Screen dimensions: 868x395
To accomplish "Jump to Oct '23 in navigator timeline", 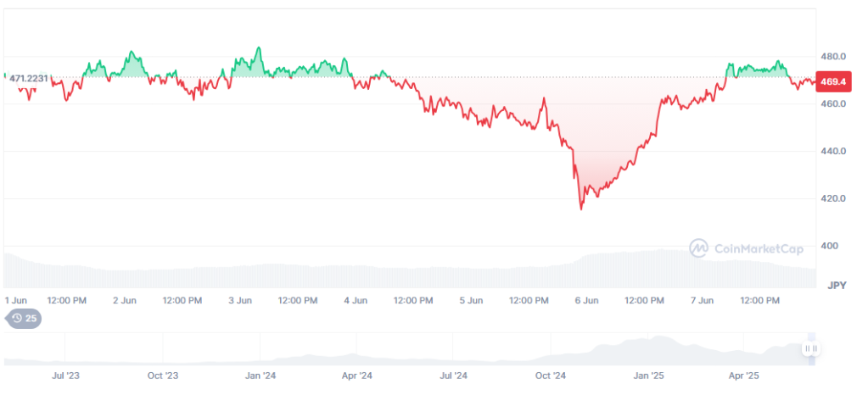I will (x=163, y=374).
